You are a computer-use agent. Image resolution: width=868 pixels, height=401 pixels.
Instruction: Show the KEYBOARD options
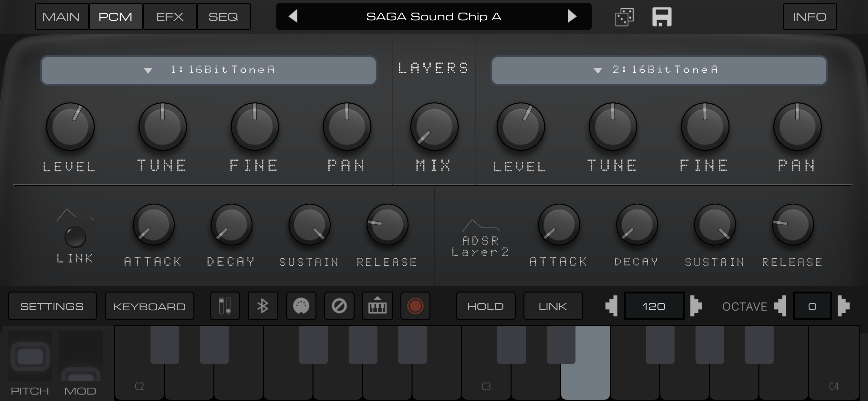[x=150, y=306]
